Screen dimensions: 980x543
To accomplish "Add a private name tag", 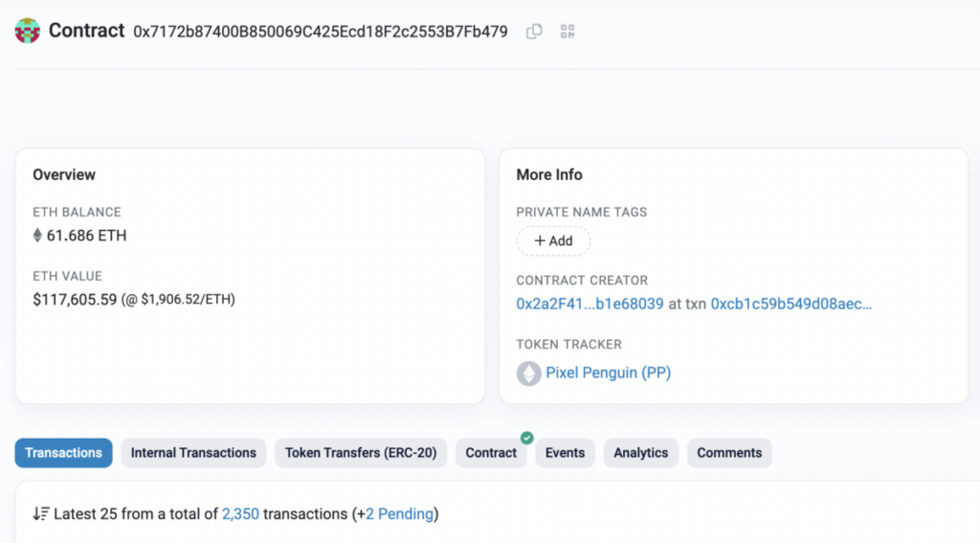I will click(x=553, y=241).
